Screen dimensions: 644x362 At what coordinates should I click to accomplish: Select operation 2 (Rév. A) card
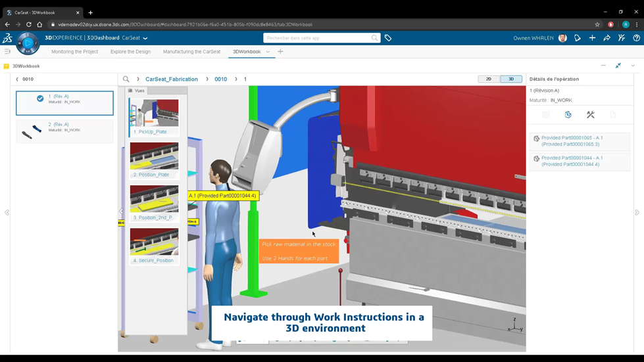[x=64, y=131]
